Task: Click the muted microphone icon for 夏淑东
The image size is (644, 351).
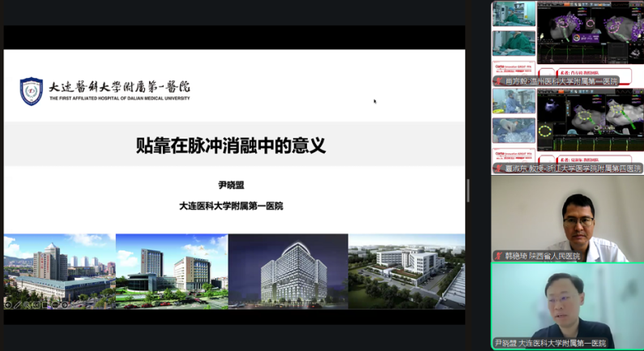Action: tap(497, 169)
